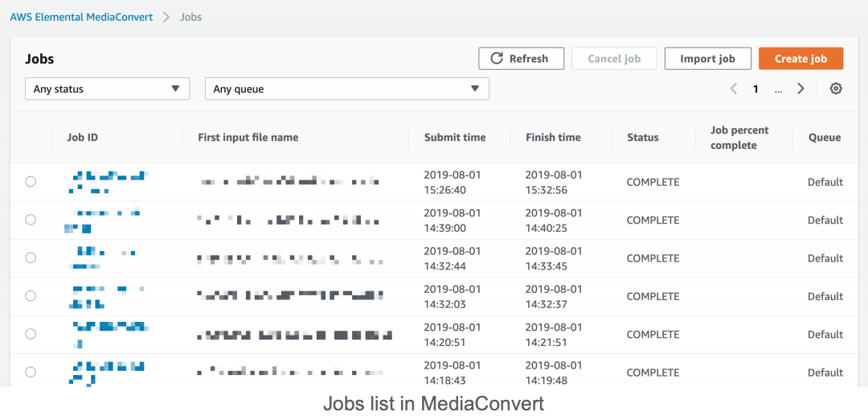The height and width of the screenshot is (416, 868).
Task: Open the Any status filter dropdown
Action: pos(107,89)
